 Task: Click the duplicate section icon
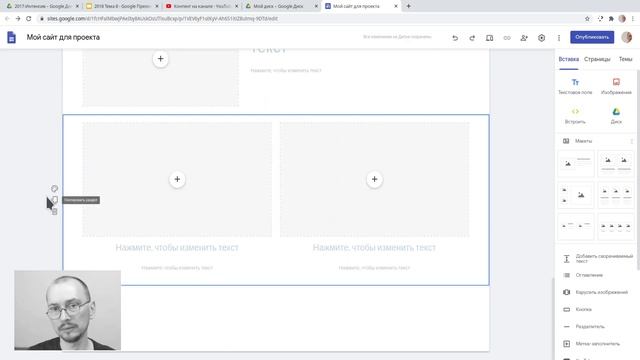(x=55, y=200)
